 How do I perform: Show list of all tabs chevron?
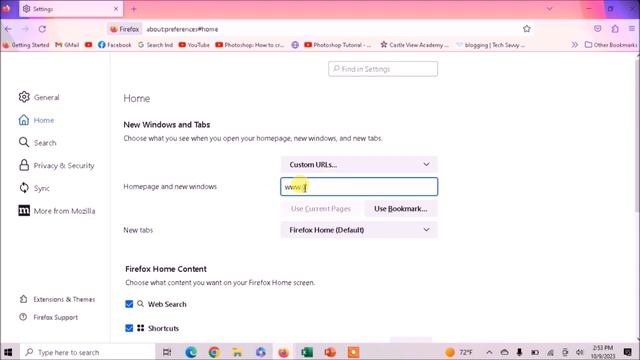click(x=549, y=9)
